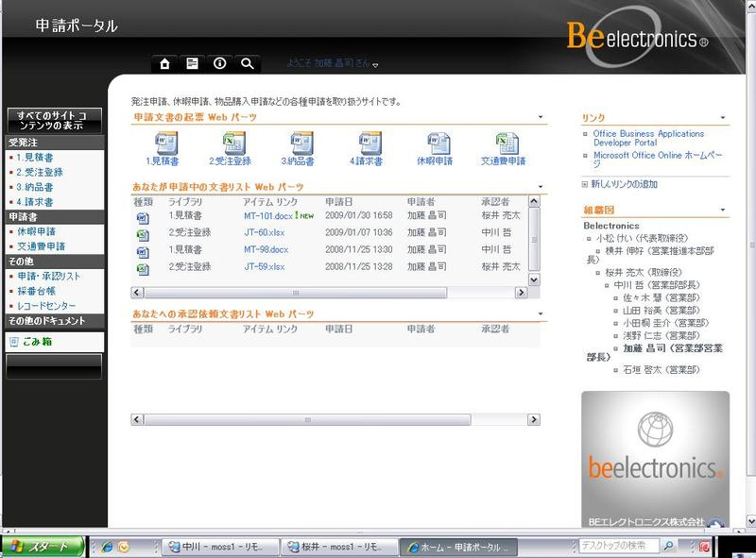Viewport: 756px width, 558px height.
Task: Click the デスクトップの検索 taskbar search field
Action: [618, 546]
